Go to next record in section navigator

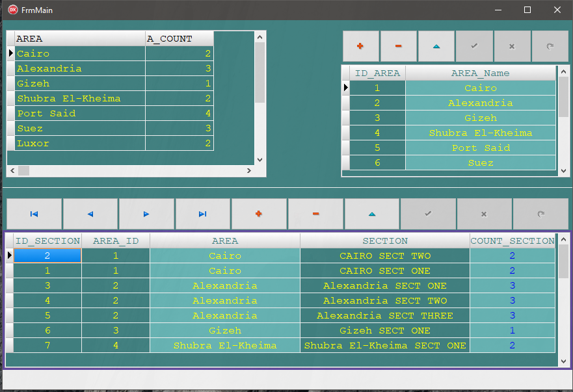click(146, 214)
